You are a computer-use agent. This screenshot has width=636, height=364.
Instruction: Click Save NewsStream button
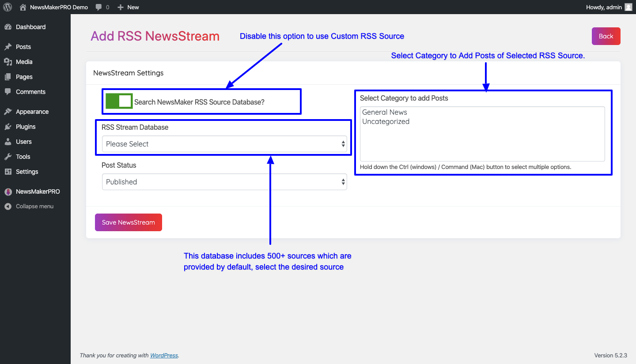129,222
